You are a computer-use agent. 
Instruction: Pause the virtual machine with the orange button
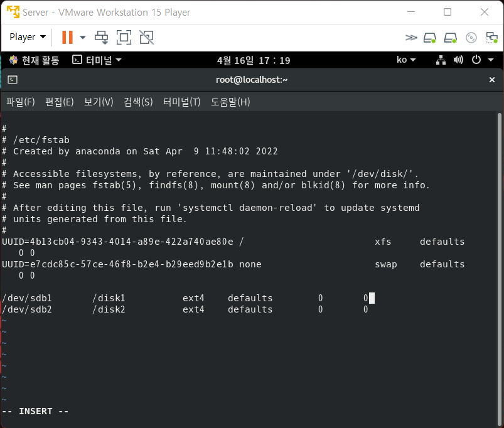[67, 37]
